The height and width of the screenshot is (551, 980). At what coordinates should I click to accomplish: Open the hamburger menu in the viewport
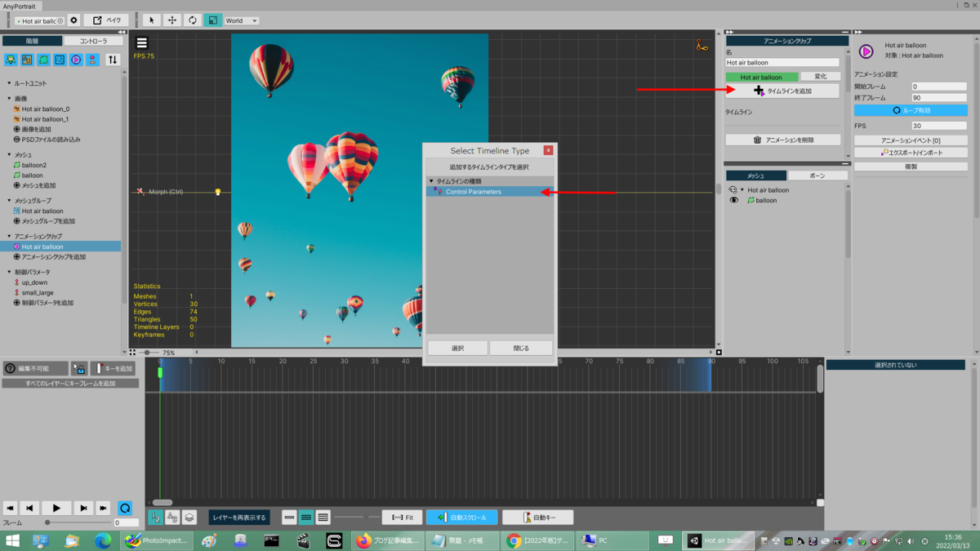point(142,43)
